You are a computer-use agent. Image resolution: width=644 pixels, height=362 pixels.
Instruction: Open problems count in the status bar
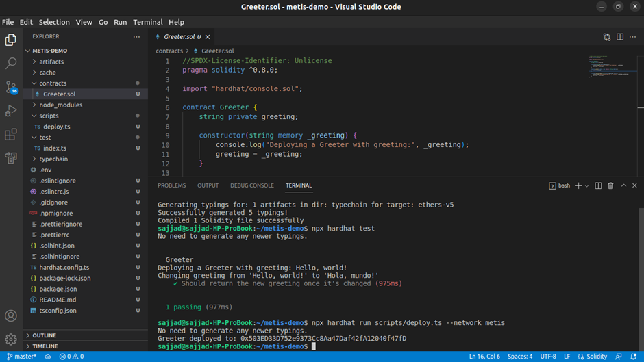[x=71, y=357]
